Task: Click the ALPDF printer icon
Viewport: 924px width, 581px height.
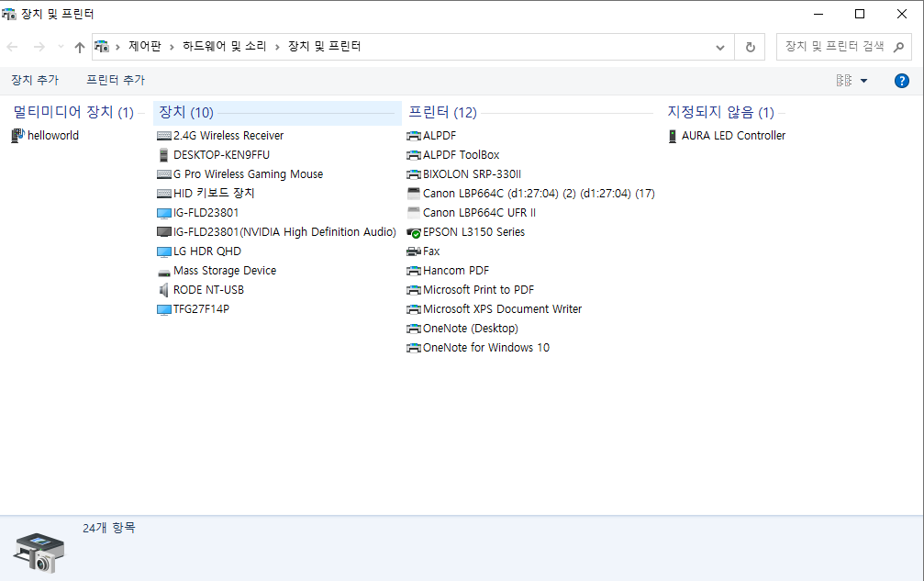Action: pos(414,136)
